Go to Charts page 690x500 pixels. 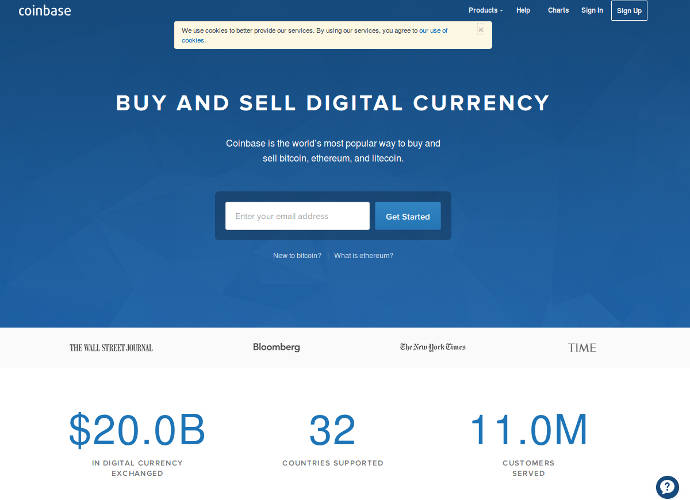(x=558, y=10)
